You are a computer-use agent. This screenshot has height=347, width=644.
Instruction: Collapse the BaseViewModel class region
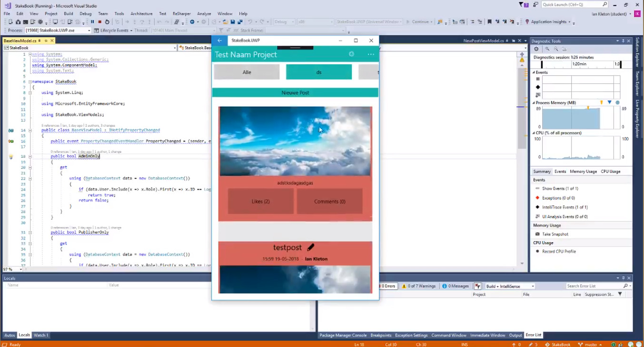(30, 130)
